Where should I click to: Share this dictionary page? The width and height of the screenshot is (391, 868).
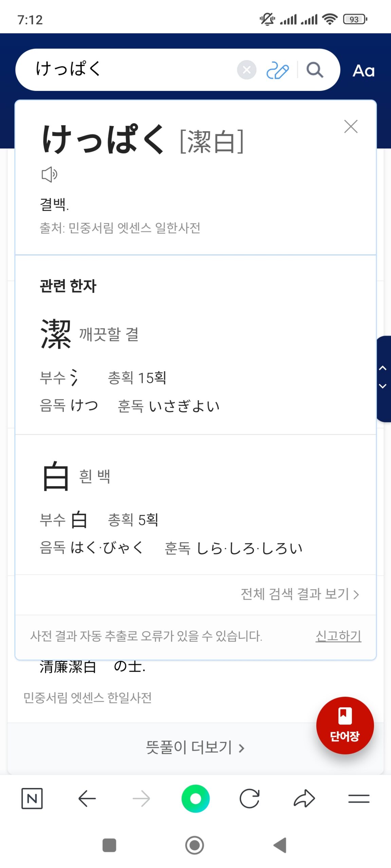click(304, 798)
